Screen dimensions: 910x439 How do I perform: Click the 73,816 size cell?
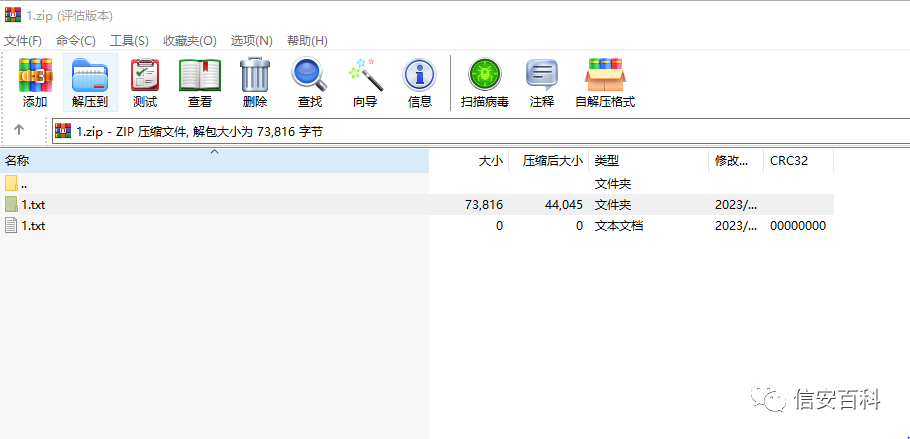tap(484, 204)
